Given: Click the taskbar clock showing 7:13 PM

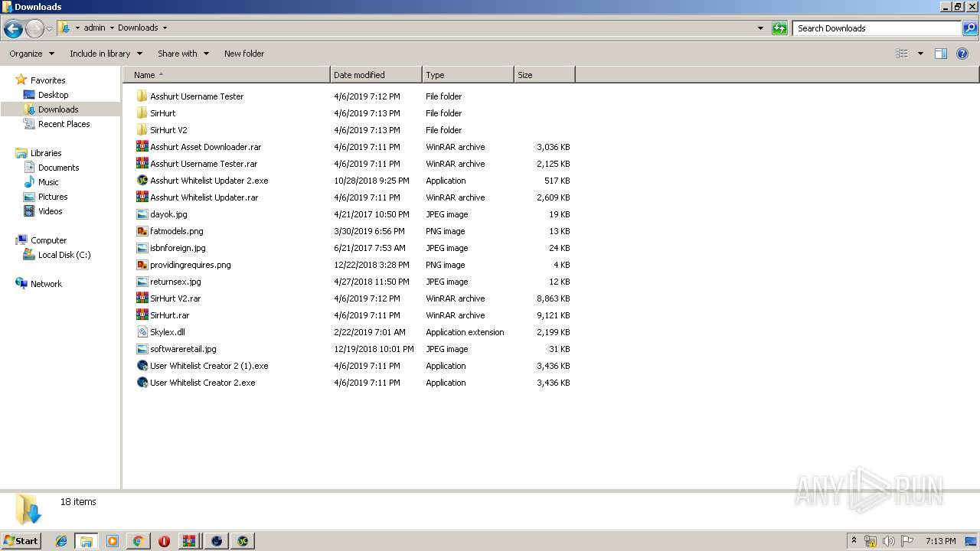Looking at the screenshot, I should coord(940,541).
